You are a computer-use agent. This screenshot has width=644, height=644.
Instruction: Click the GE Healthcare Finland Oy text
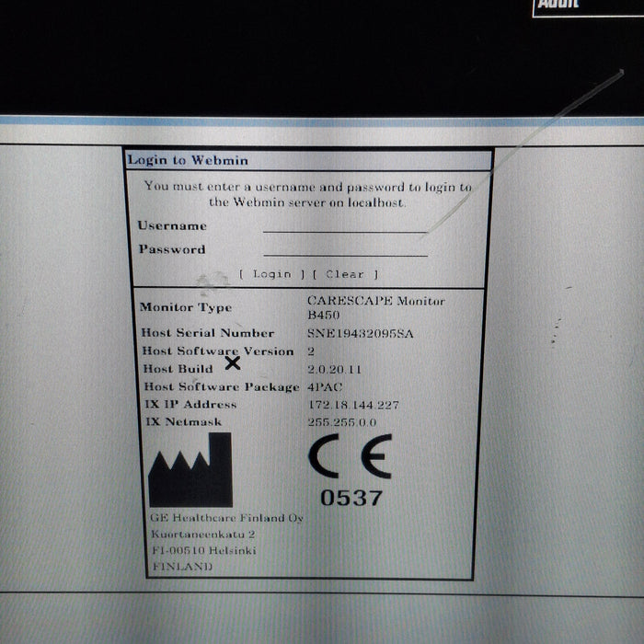[226, 519]
